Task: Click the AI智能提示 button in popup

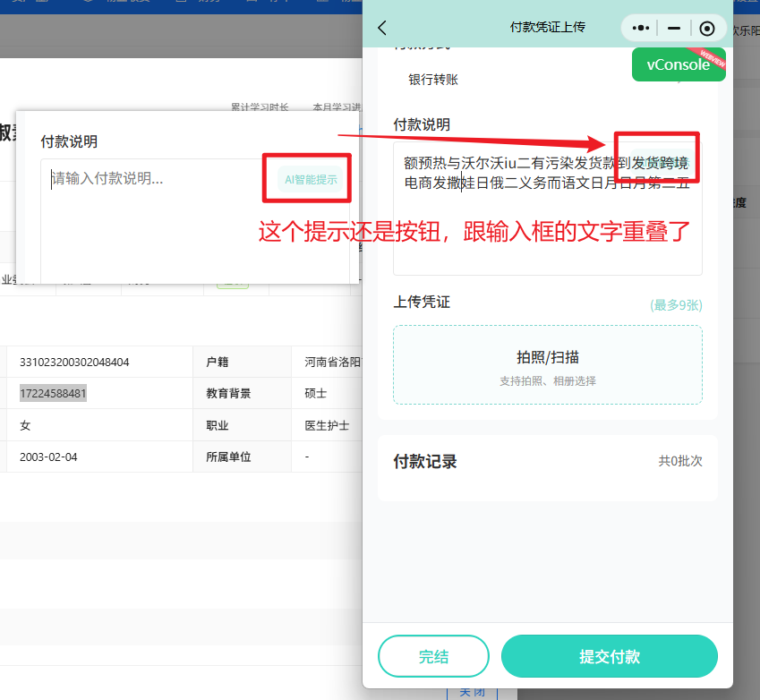Action: coord(311,179)
